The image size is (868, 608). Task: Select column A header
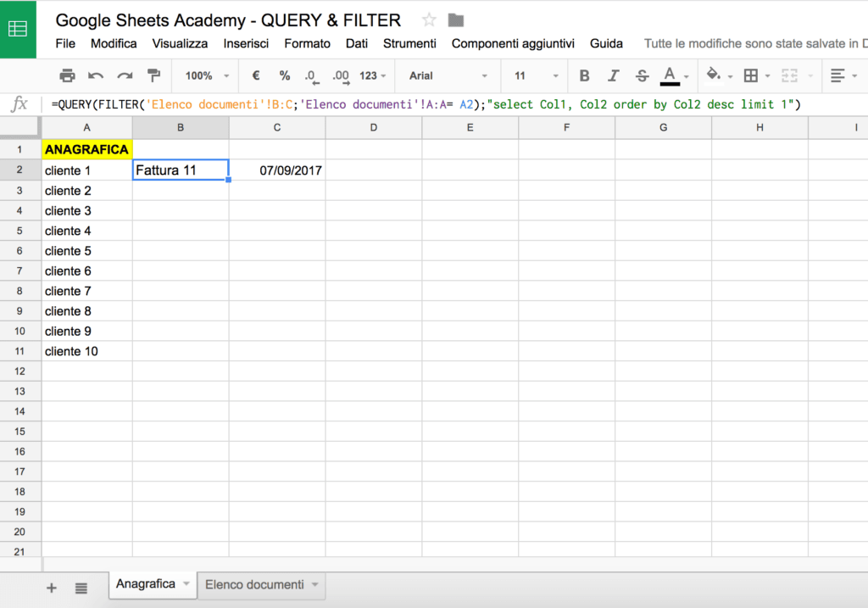87,127
